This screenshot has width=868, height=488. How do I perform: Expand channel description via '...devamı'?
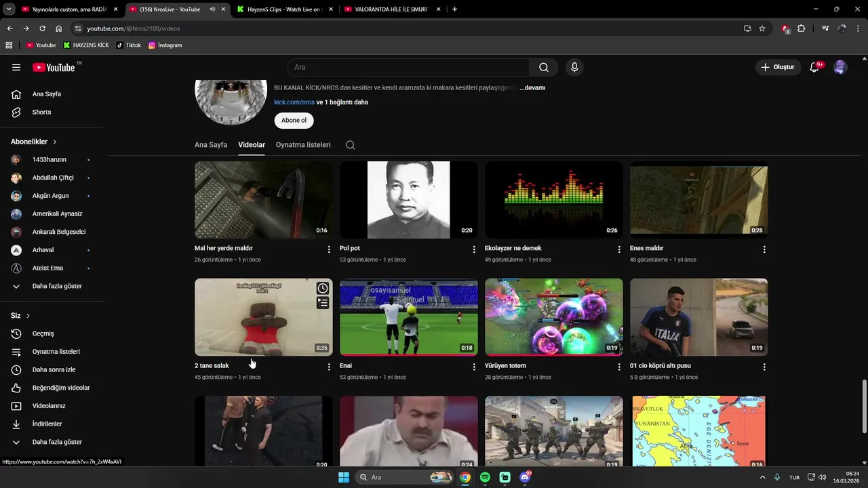click(x=532, y=88)
